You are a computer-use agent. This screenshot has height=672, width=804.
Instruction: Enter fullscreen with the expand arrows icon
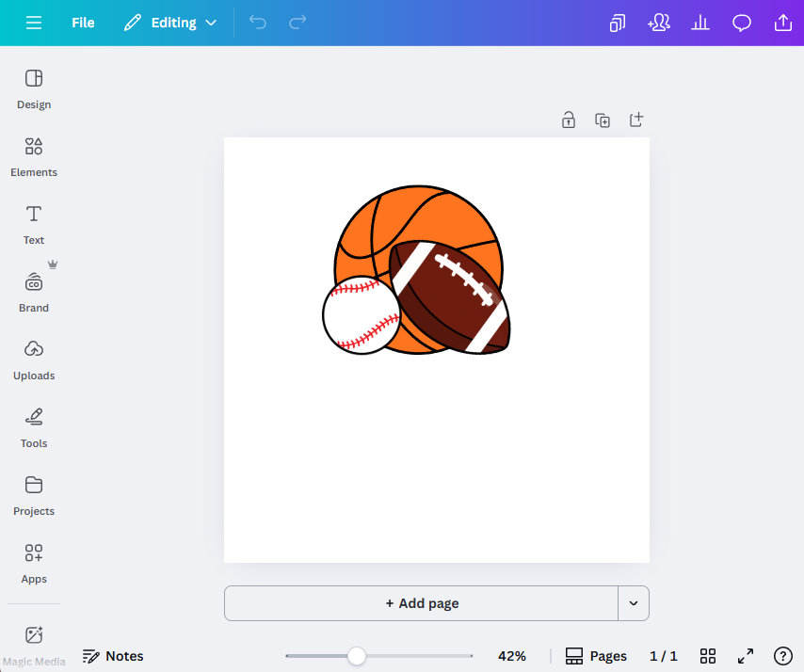point(746,656)
